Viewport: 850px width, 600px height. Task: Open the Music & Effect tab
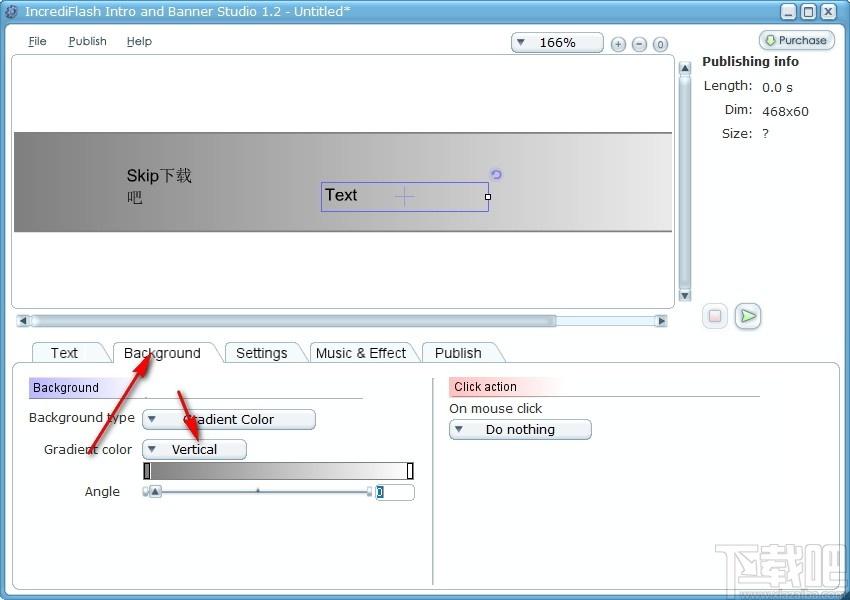361,353
